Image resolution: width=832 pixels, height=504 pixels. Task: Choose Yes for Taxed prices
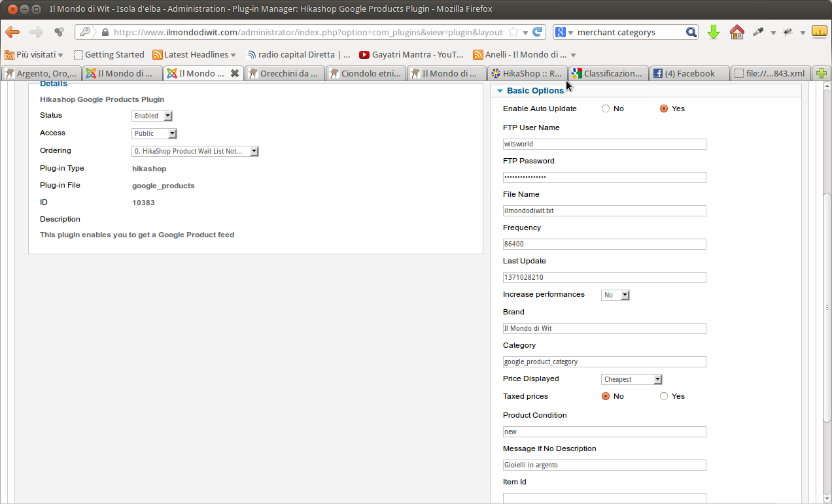(664, 396)
